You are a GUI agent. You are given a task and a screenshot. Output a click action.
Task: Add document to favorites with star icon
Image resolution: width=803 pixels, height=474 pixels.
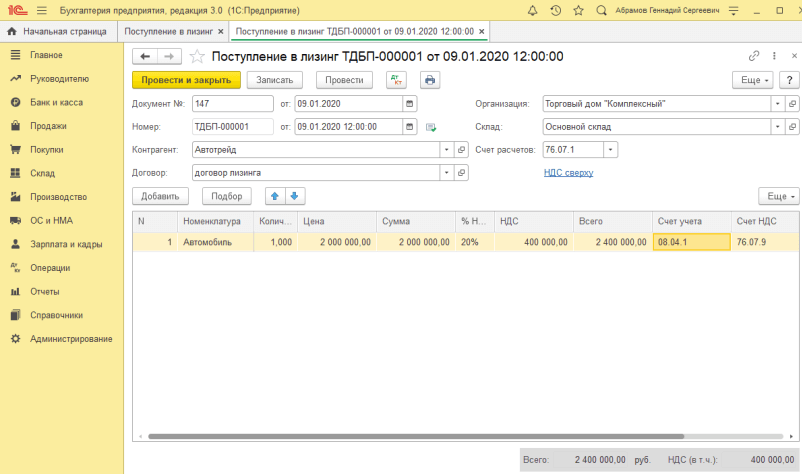coord(197,56)
